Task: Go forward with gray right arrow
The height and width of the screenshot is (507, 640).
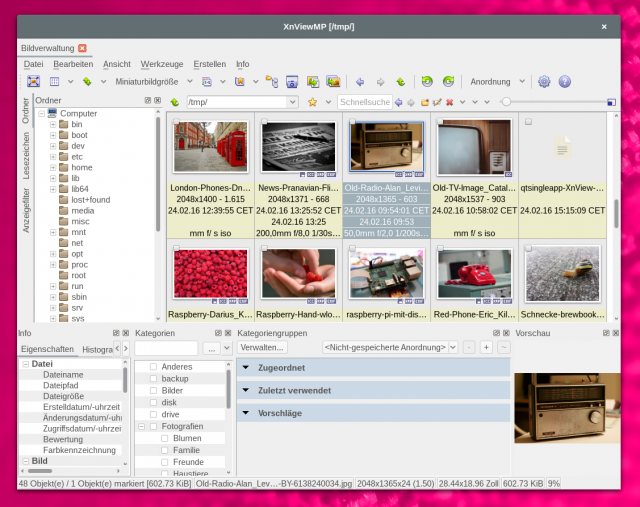Action: pos(380,82)
